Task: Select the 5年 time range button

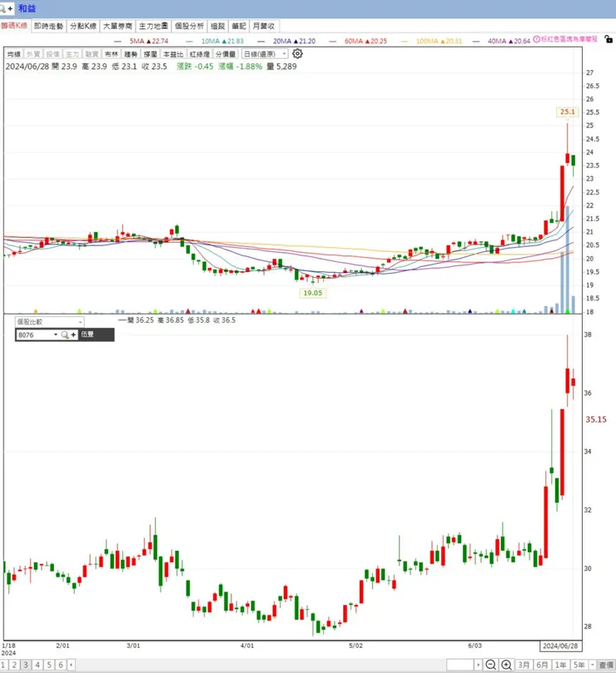Action: (x=579, y=665)
